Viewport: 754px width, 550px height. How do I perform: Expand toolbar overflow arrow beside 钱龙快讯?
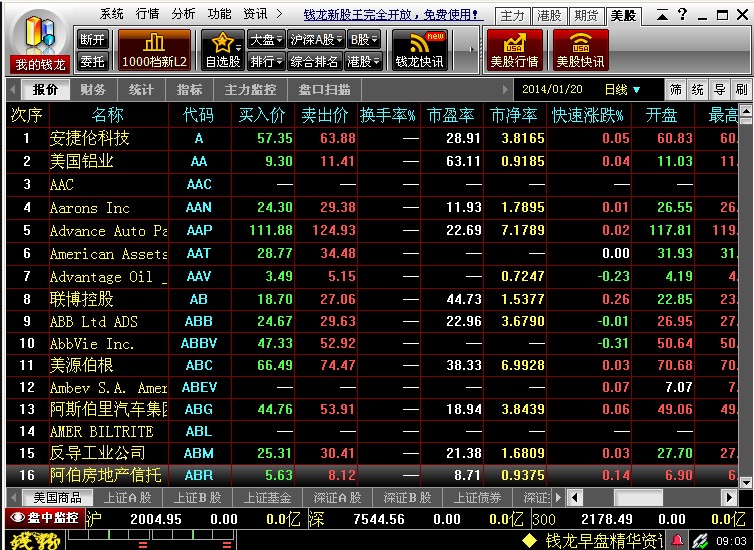click(472, 50)
